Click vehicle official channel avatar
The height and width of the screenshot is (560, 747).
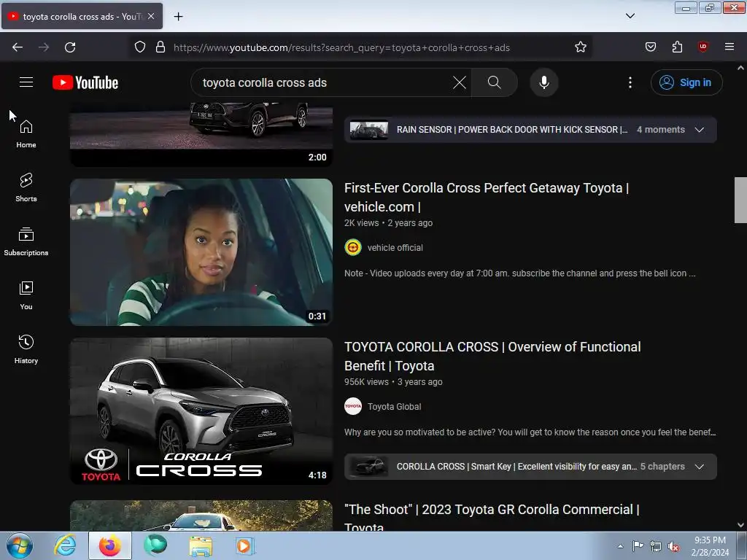(x=353, y=248)
